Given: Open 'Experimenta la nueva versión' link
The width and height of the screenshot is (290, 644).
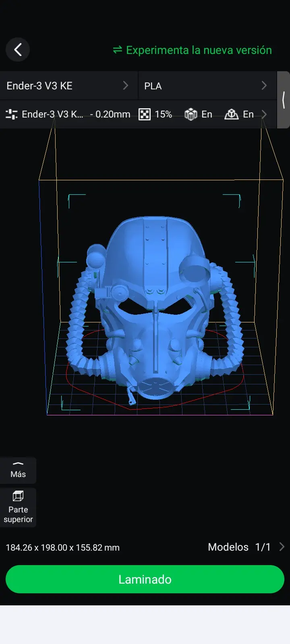Looking at the screenshot, I should click(199, 50).
